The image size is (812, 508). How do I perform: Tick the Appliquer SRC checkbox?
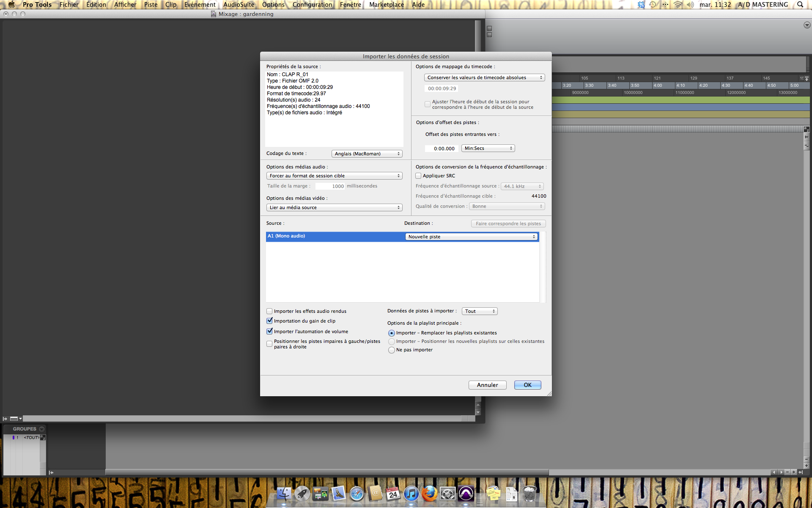click(418, 176)
